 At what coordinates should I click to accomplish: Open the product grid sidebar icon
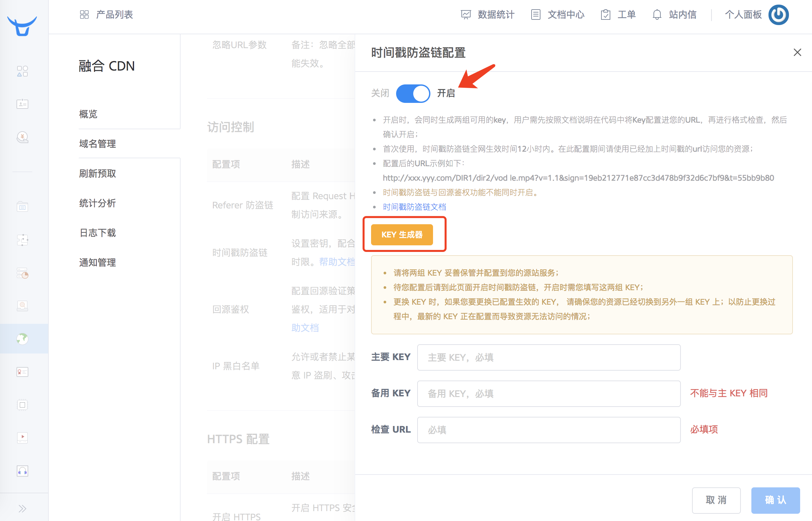[22, 71]
